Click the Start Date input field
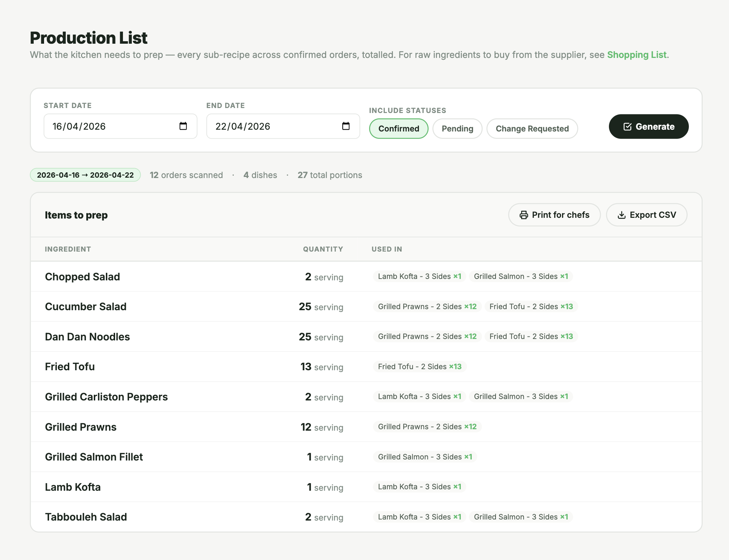This screenshot has width=729, height=560. coord(120,126)
